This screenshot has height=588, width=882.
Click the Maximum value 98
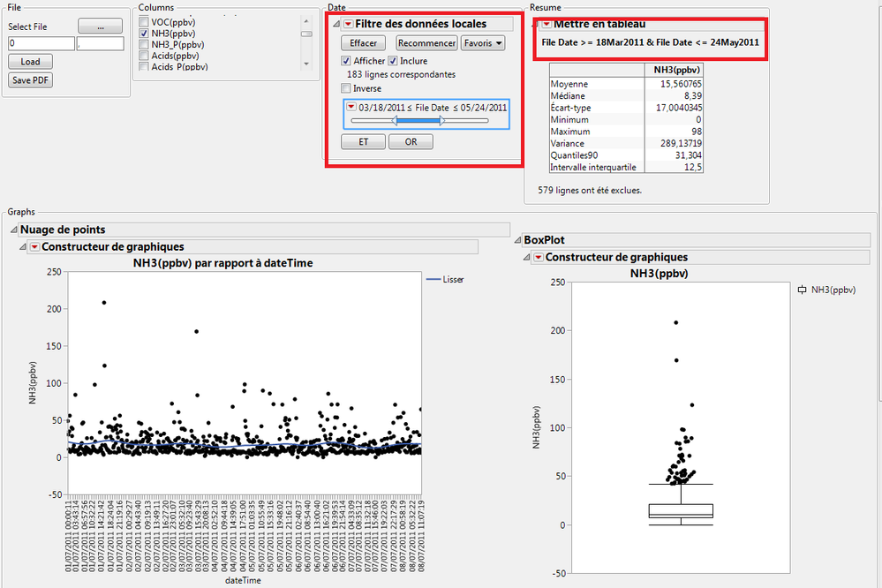(x=697, y=131)
